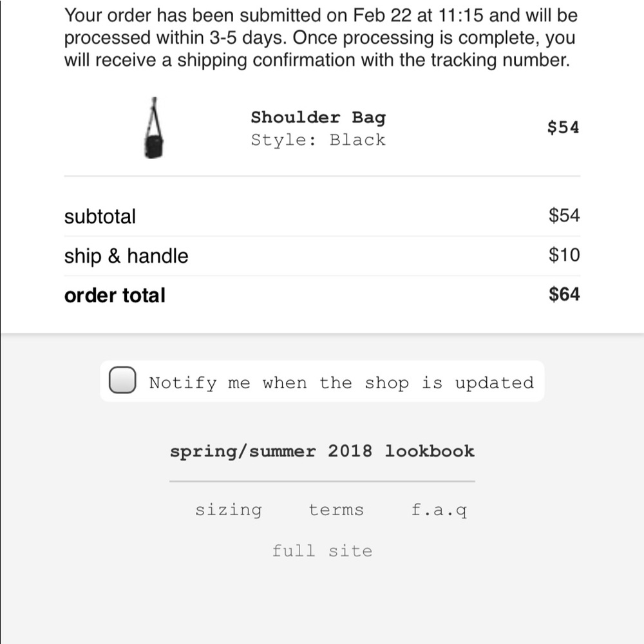
Task: Click the 'Notify me when the shop is updated' label
Action: coord(341,383)
